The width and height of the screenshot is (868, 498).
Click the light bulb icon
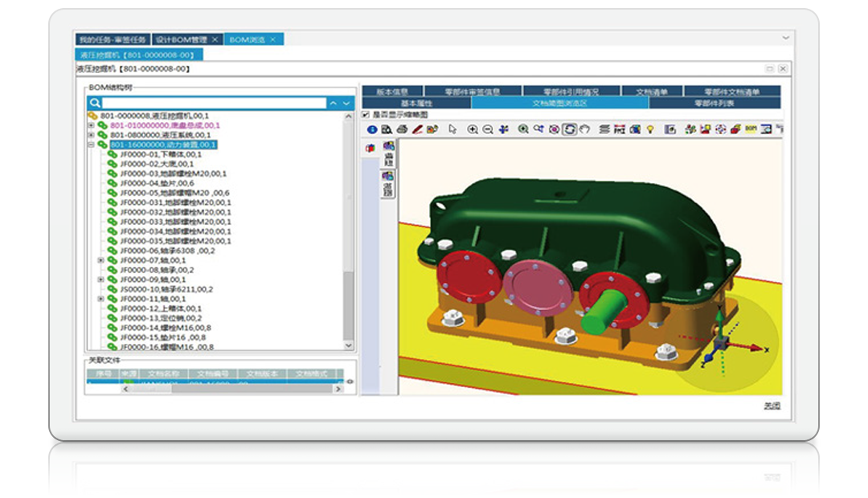coord(650,129)
